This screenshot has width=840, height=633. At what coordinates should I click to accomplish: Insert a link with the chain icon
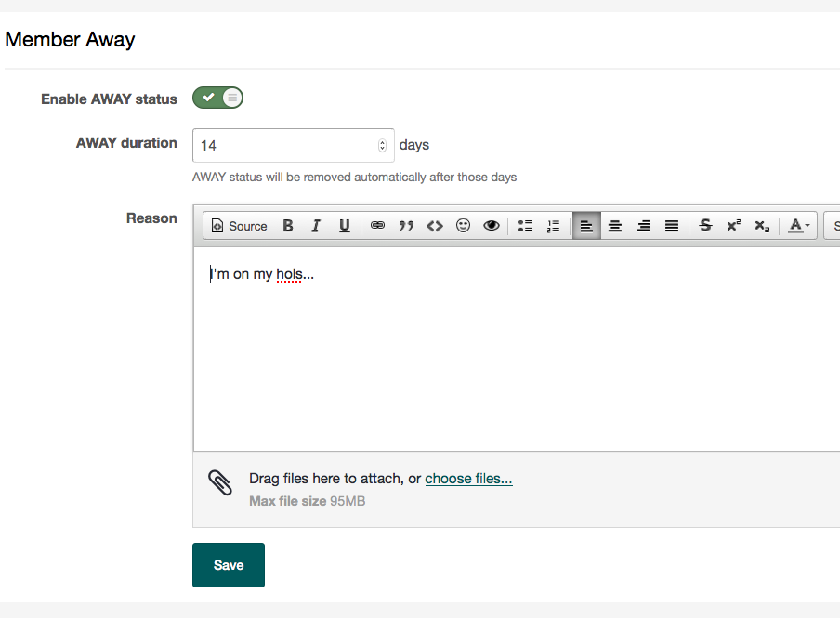click(x=377, y=226)
